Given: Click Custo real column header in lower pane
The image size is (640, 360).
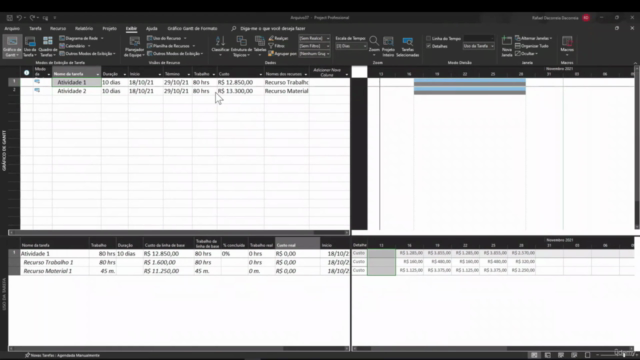Looking at the screenshot, I should click(x=298, y=243).
